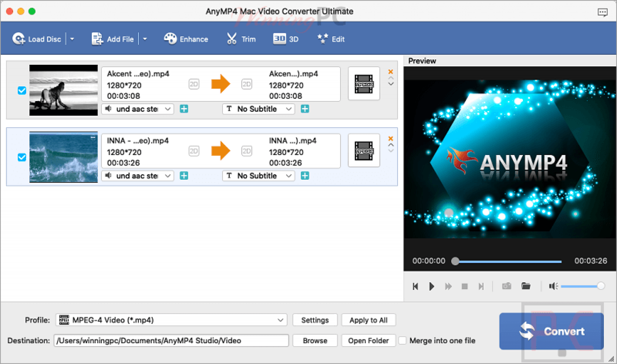Click the filmstrip icon on the Akcent row
The image size is (617, 364).
pos(364,84)
